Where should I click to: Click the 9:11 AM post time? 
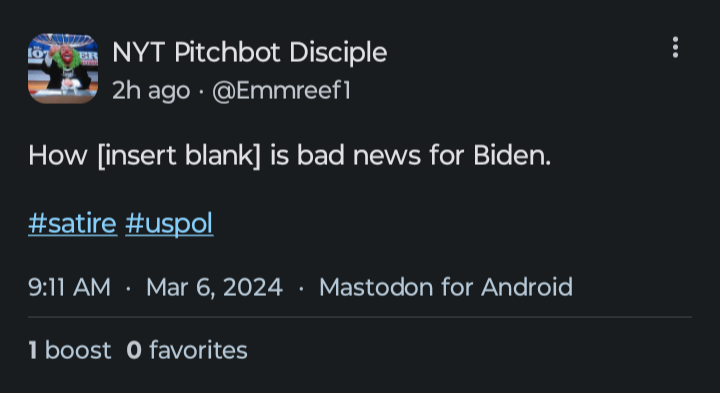[x=69, y=287]
